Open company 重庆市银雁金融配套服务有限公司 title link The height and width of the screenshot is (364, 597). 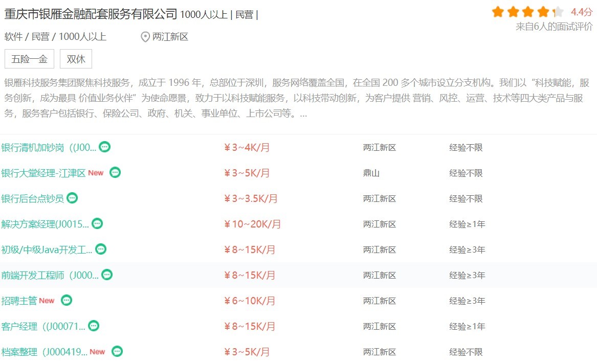[x=91, y=14]
